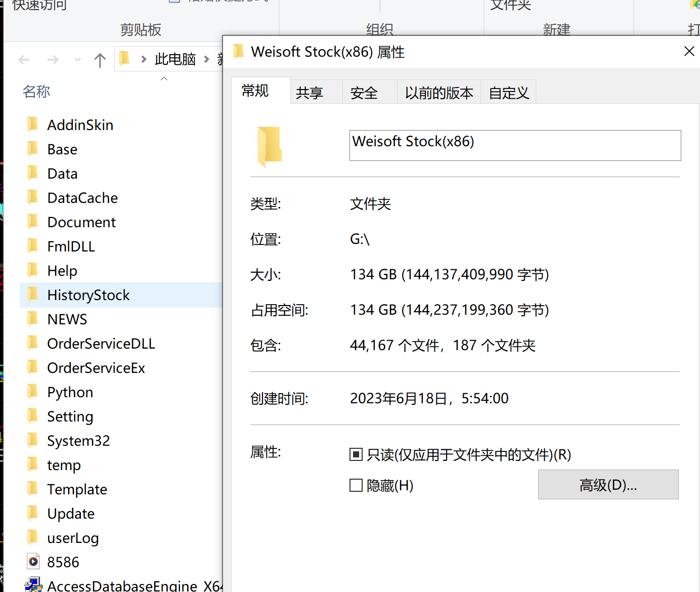Switch to the 安全 tab
The width and height of the screenshot is (700, 592).
coord(369,92)
